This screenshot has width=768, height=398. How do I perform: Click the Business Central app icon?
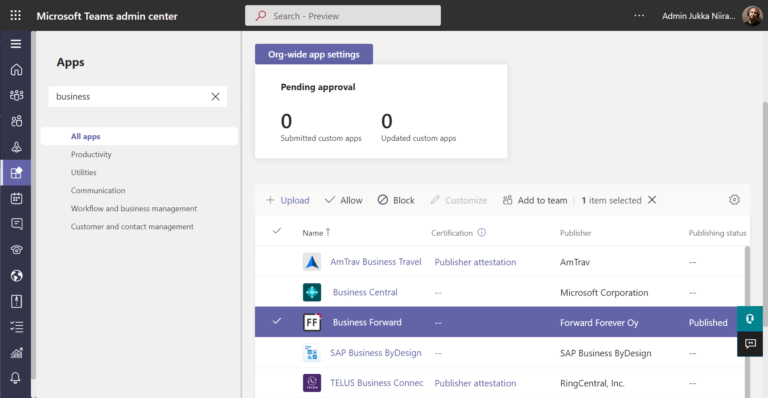click(312, 292)
